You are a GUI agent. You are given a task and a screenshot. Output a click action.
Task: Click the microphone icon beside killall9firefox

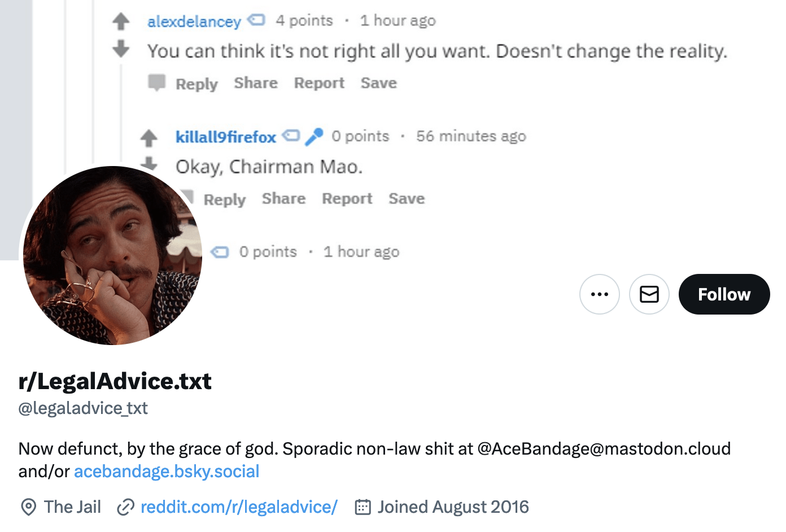315,136
